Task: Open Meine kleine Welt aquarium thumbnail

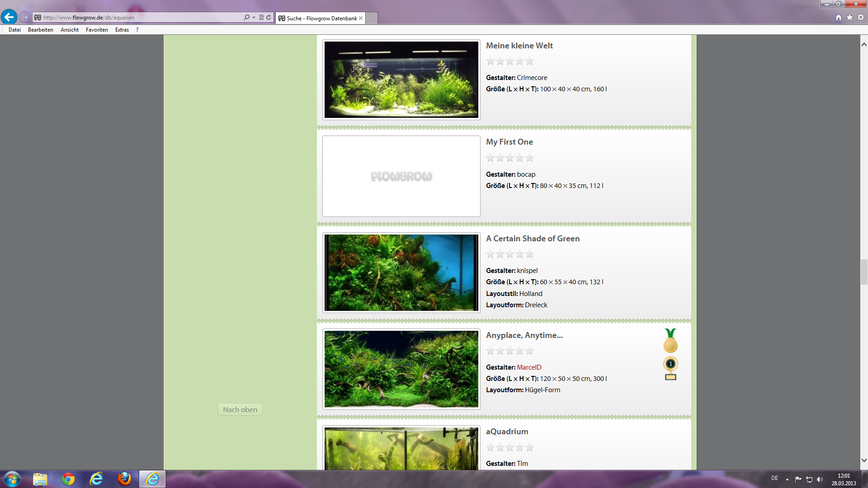Action: coord(401,80)
